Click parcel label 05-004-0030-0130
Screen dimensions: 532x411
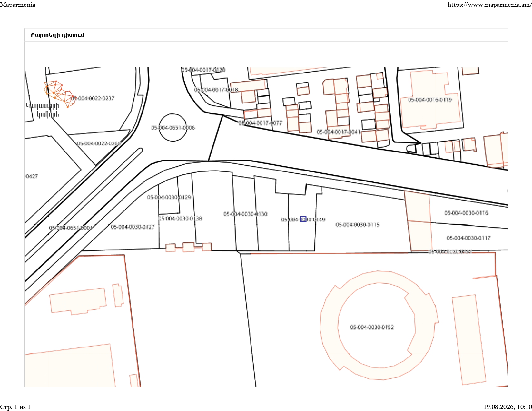(245, 214)
